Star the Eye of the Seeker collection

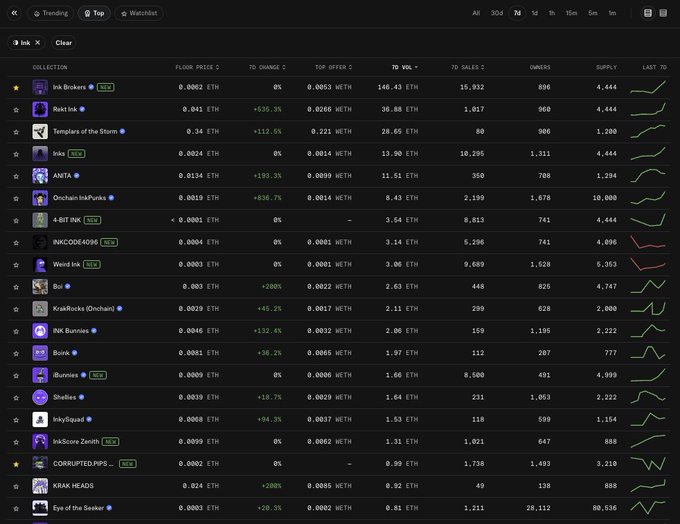click(x=16, y=508)
